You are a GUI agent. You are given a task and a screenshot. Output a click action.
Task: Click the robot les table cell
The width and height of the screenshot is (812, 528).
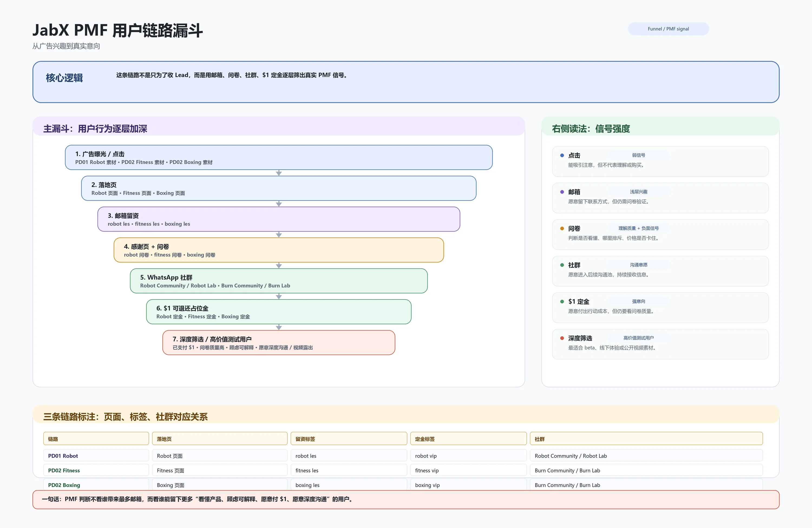(349, 456)
